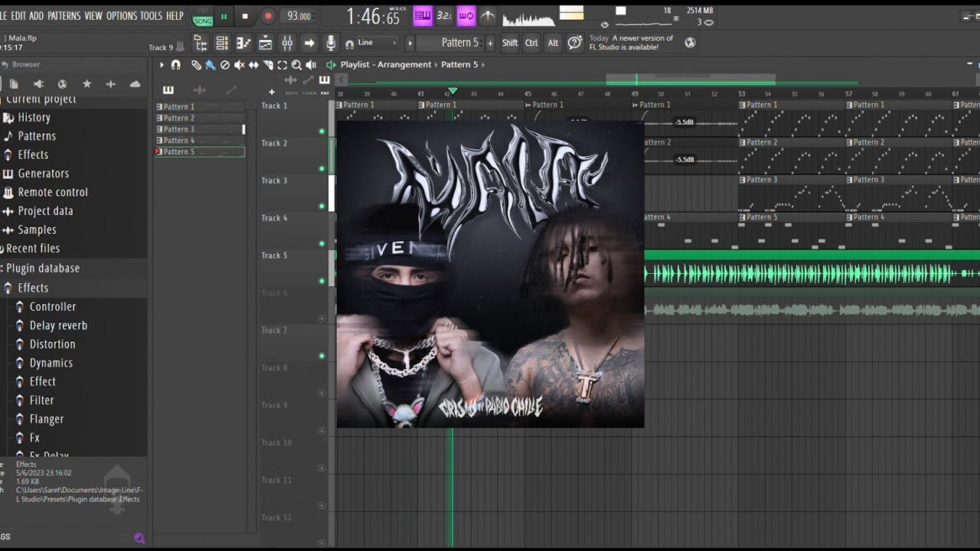
Task: Click the browser search magnifier icon
Action: (x=139, y=538)
